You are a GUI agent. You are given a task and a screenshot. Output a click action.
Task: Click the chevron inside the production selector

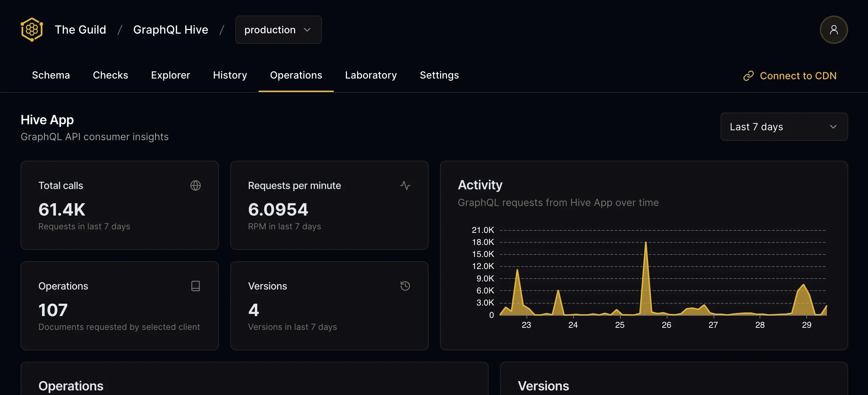[x=307, y=30]
